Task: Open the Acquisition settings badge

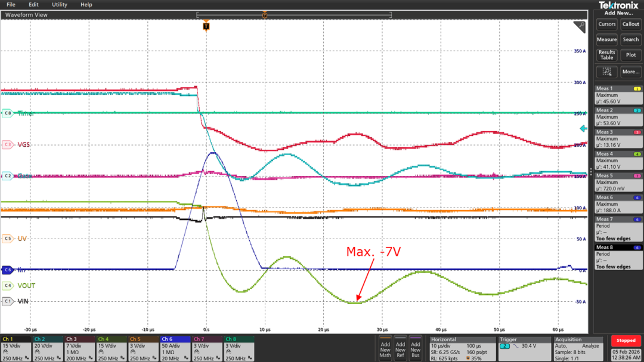Action: tap(578, 348)
